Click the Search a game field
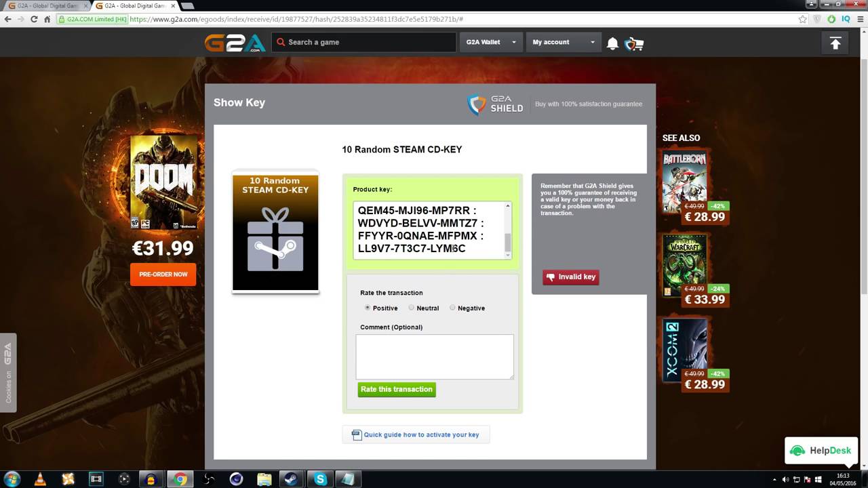 pos(365,42)
